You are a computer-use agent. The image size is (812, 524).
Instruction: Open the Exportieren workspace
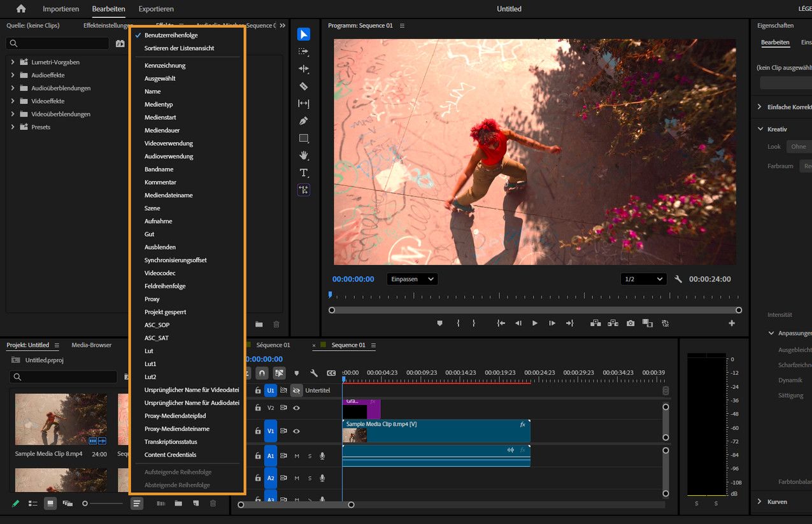pyautogui.click(x=156, y=9)
